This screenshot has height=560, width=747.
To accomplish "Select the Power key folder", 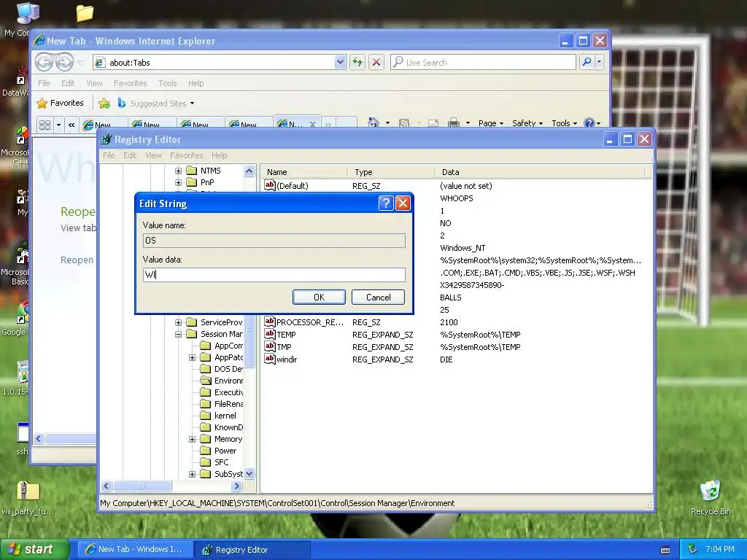I will (x=205, y=451).
